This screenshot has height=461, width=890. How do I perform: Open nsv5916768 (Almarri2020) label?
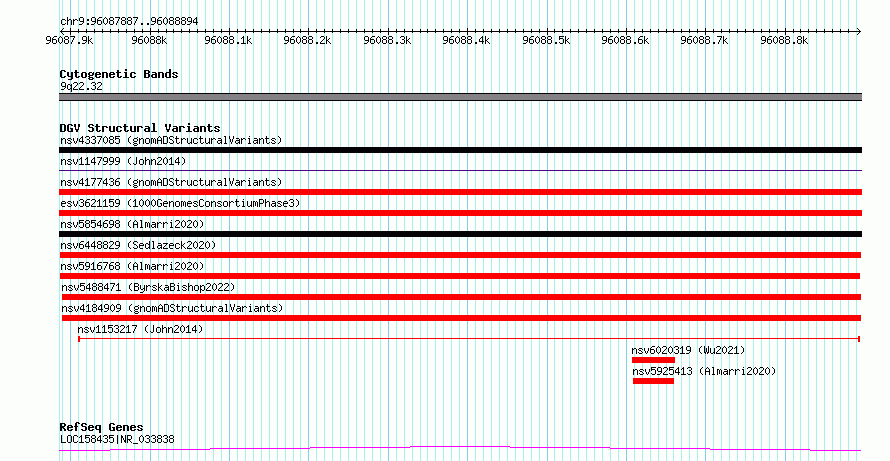pyautogui.click(x=132, y=266)
